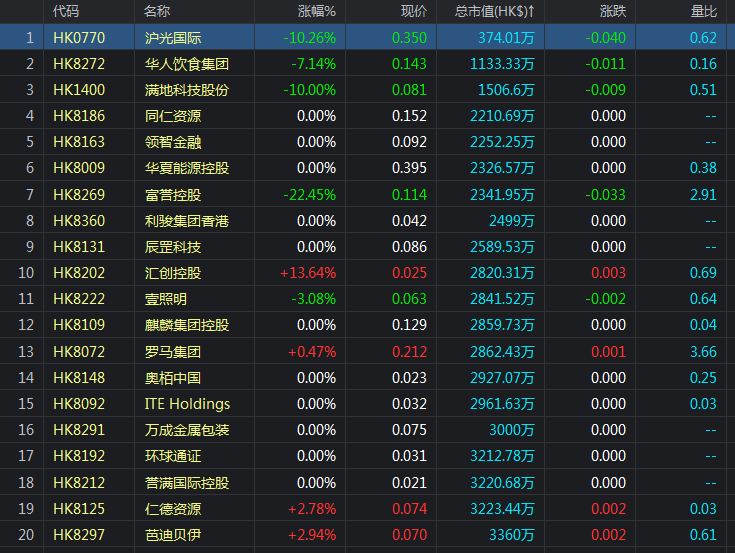The width and height of the screenshot is (735, 553).
Task: Click the 374.01万 market cap value
Action: [x=506, y=37]
